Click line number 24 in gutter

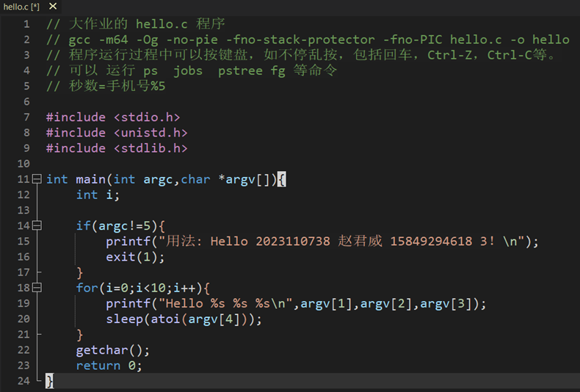(x=23, y=381)
